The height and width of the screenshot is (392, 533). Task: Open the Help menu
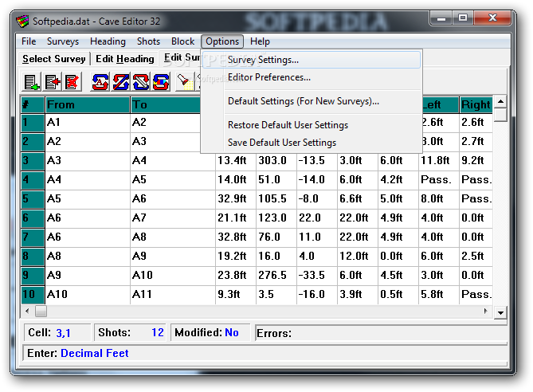click(x=260, y=41)
